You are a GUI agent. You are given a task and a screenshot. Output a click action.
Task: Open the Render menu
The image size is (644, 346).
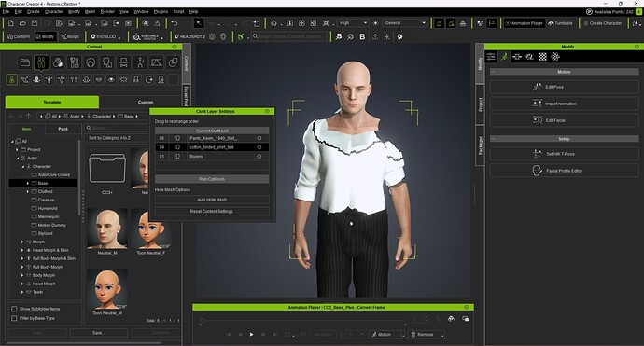(107, 11)
